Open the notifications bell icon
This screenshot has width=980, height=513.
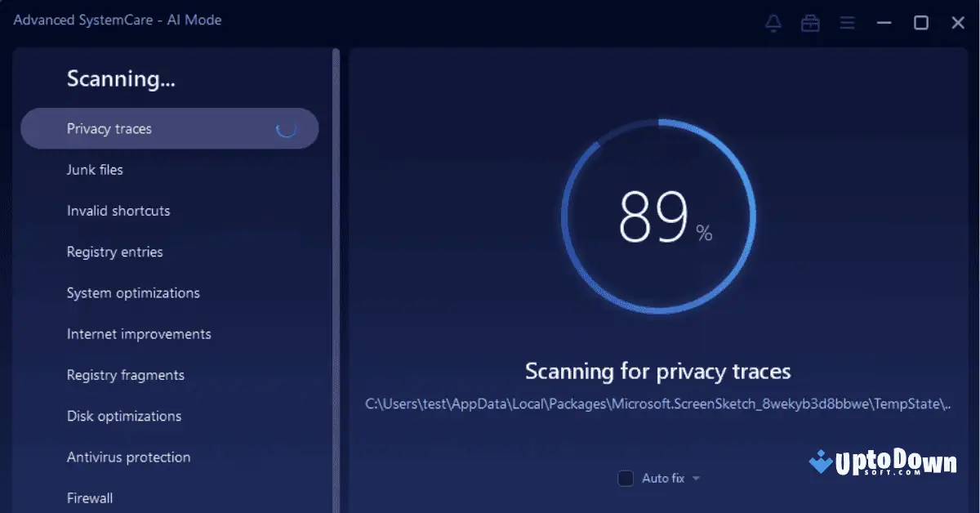tap(773, 22)
